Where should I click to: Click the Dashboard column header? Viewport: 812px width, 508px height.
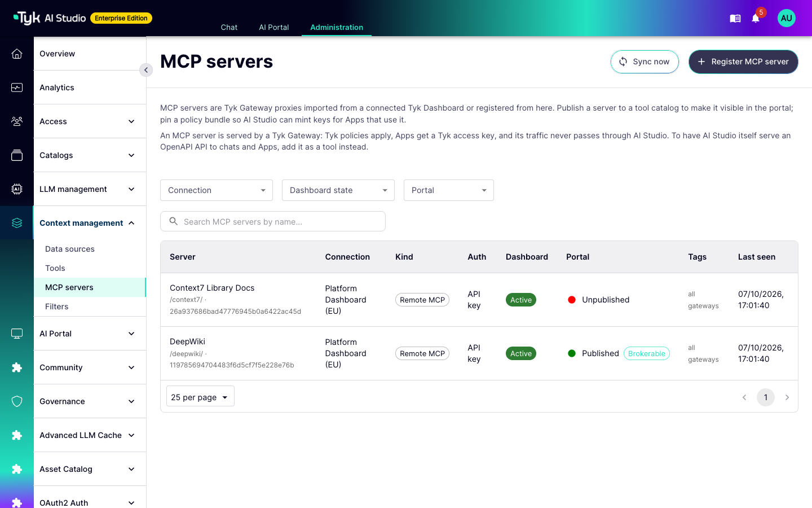point(527,257)
